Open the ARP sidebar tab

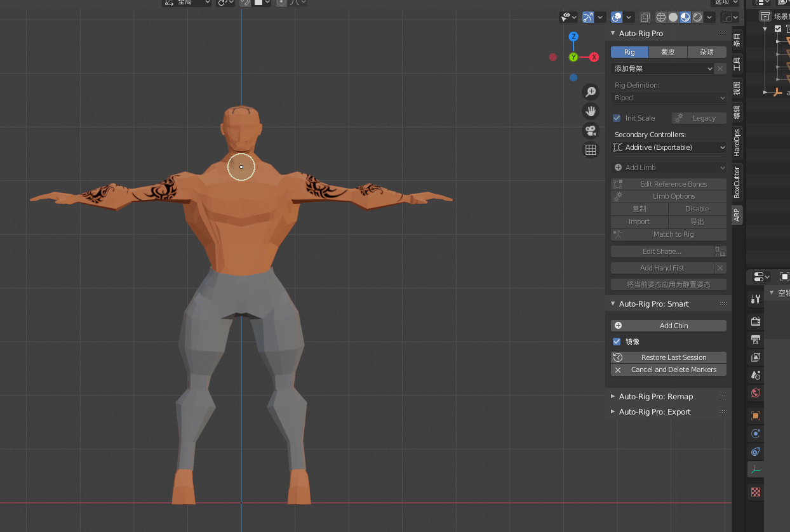(x=737, y=215)
